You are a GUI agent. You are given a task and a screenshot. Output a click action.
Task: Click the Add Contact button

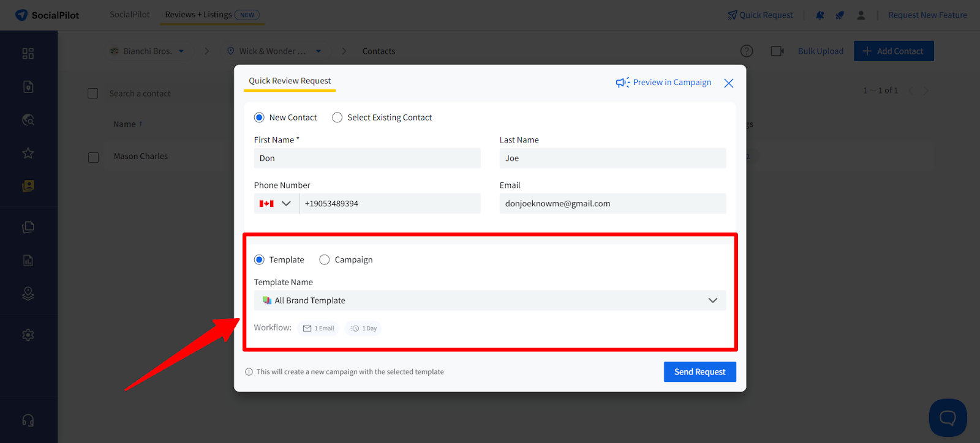click(894, 51)
